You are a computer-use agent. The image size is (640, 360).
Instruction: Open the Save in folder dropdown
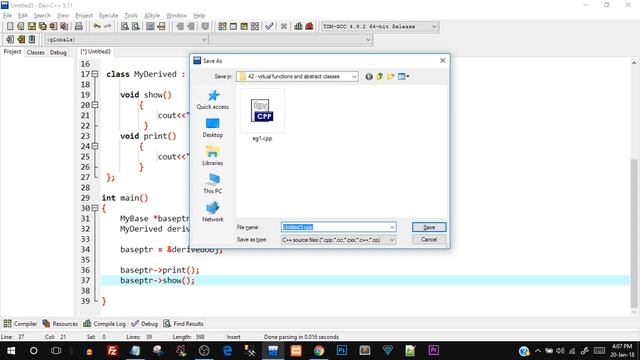pos(353,76)
